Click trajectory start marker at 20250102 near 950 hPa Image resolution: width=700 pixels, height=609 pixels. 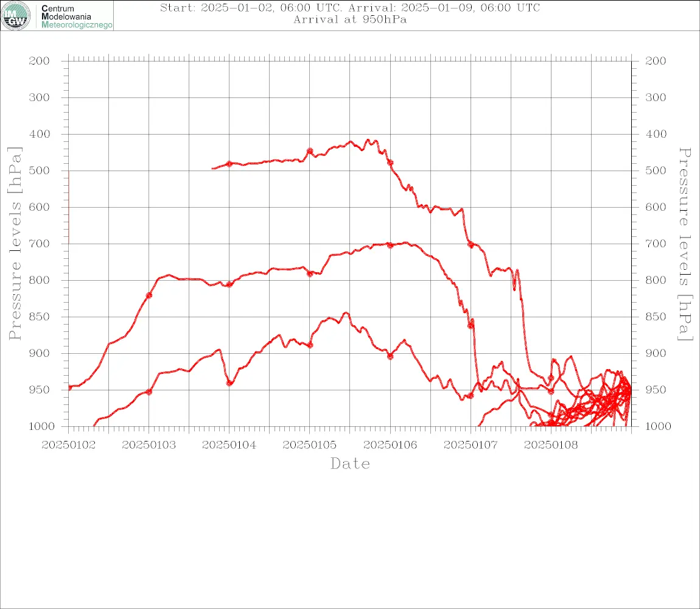coord(69,387)
